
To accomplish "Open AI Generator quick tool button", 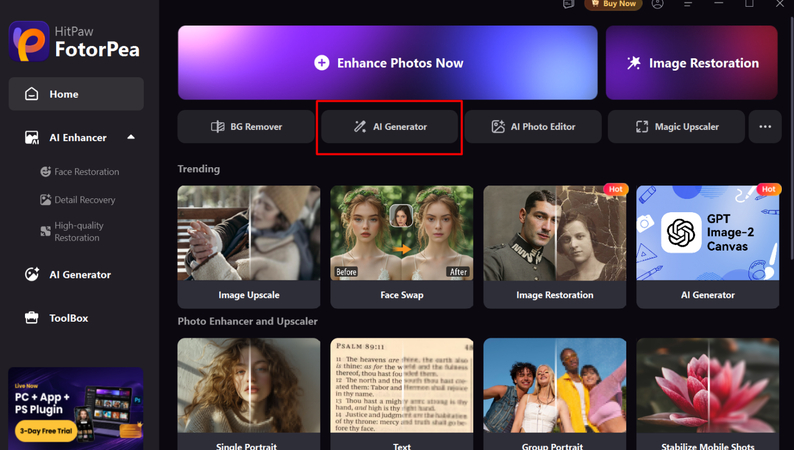I will [389, 127].
